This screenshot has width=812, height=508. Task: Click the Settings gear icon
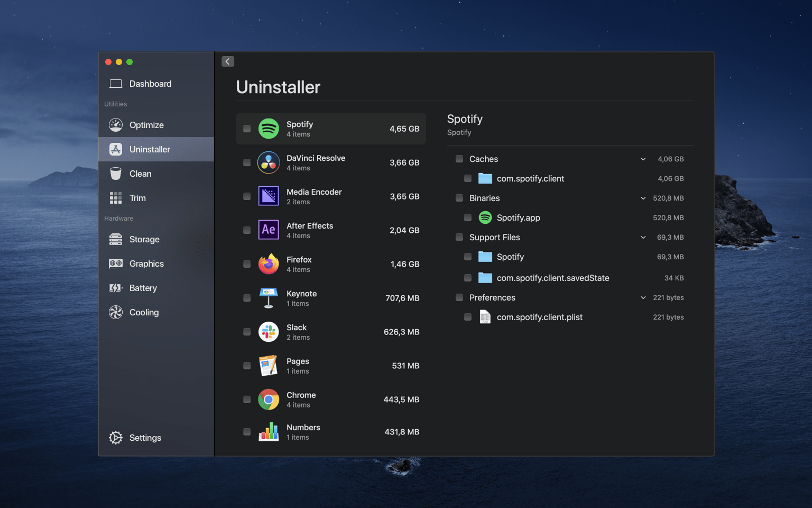116,438
